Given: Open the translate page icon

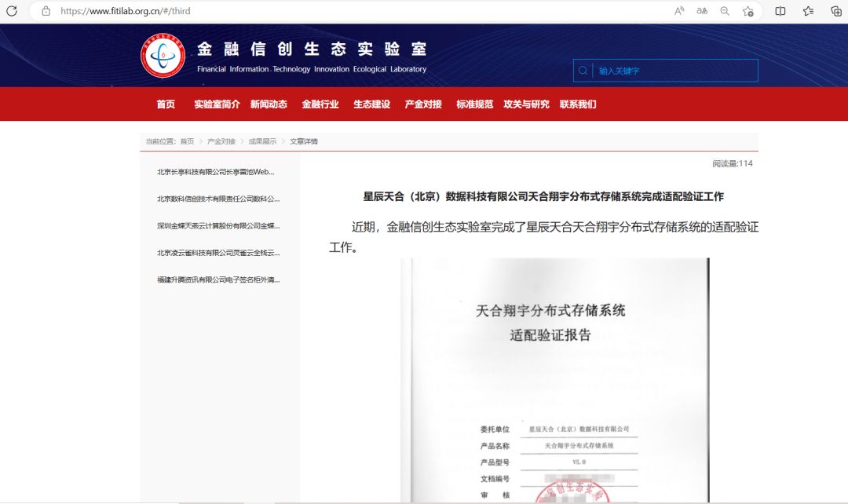Looking at the screenshot, I should (x=702, y=11).
